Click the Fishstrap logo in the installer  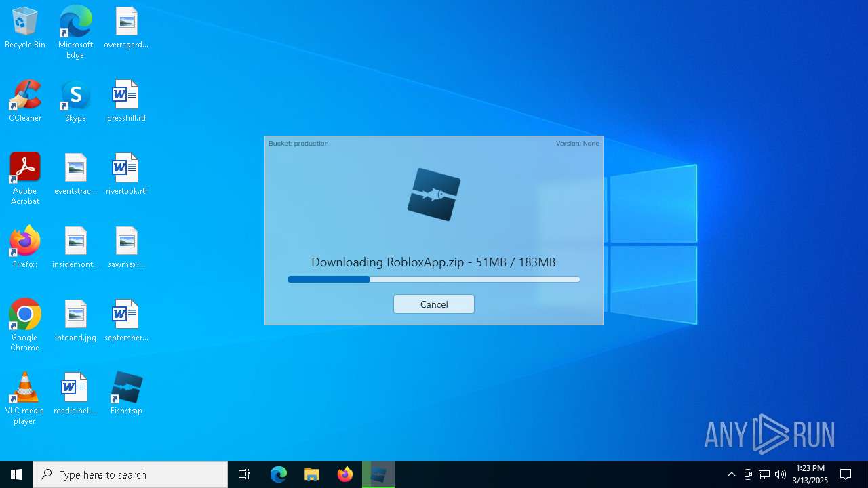434,195
